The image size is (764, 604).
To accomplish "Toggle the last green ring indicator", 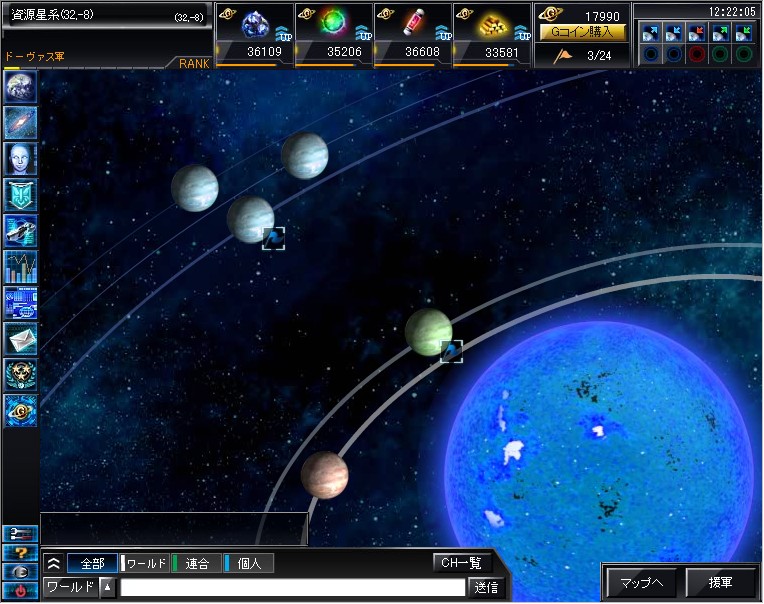I will (x=744, y=54).
